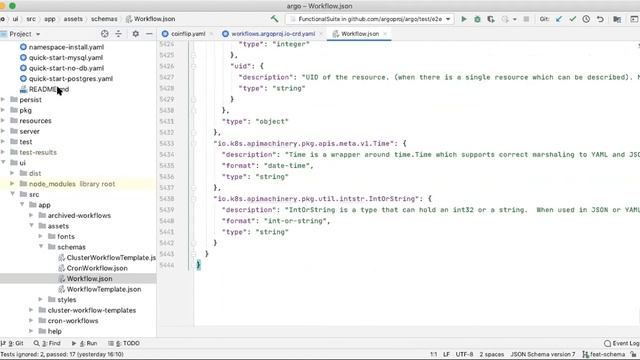Click the assets breadcrumb in navigation bar
This screenshot has width=640, height=360.
click(73, 19)
